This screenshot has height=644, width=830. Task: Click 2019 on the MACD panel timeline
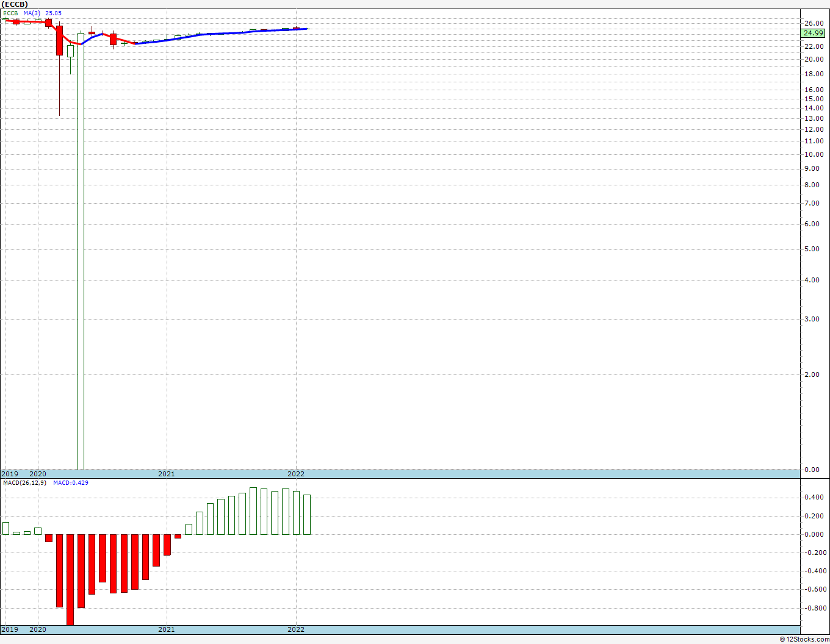pos(9,629)
